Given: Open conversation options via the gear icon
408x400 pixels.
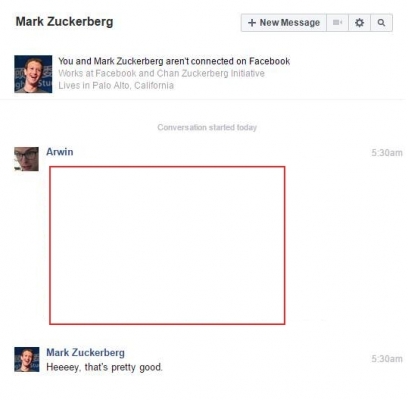Looking at the screenshot, I should (x=359, y=23).
